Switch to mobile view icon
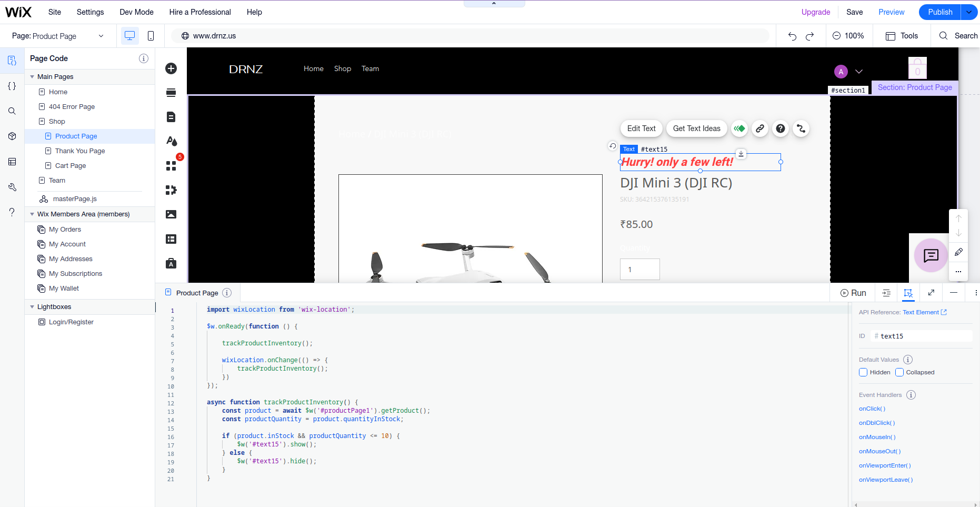 click(151, 36)
